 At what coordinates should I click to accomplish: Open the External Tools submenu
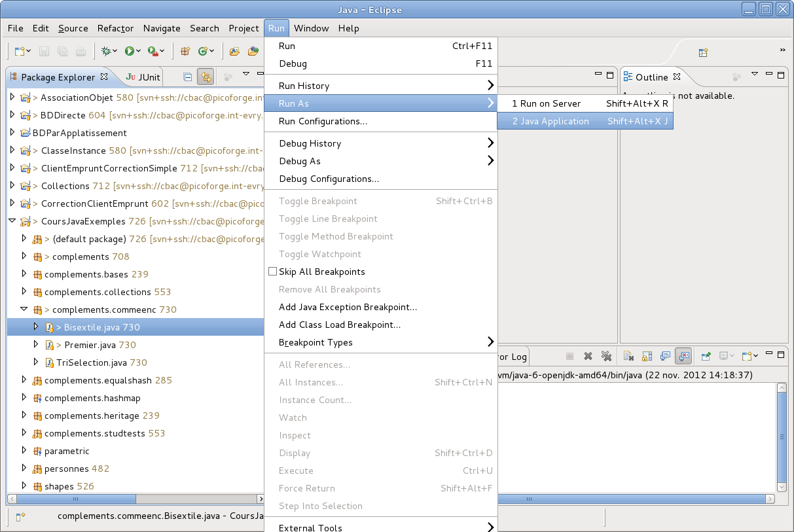tap(381, 526)
